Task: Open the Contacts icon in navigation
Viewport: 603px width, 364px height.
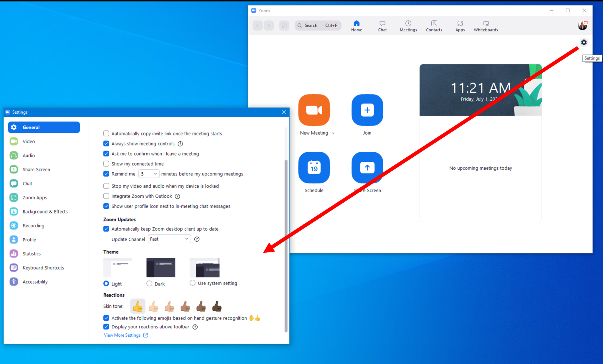Action: (434, 26)
